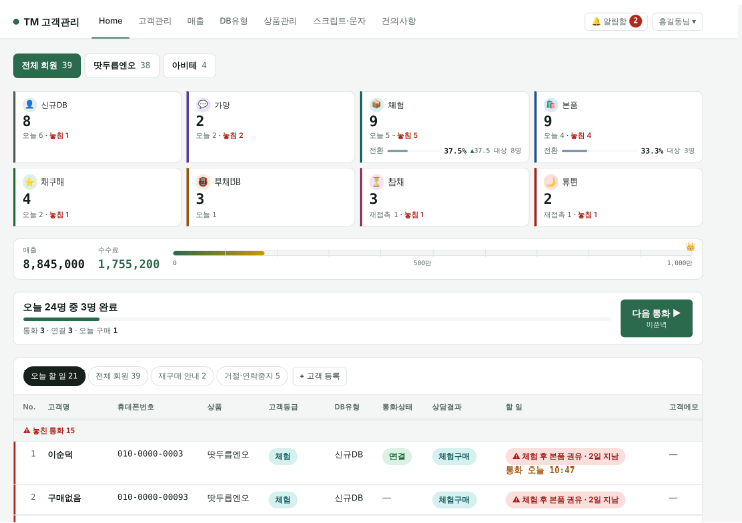
Task: Open the user account dropdown at top right
Action: [x=677, y=22]
